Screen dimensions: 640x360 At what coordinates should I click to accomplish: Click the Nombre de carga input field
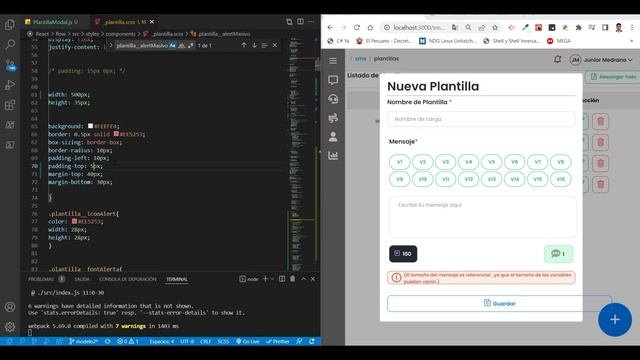pos(481,119)
